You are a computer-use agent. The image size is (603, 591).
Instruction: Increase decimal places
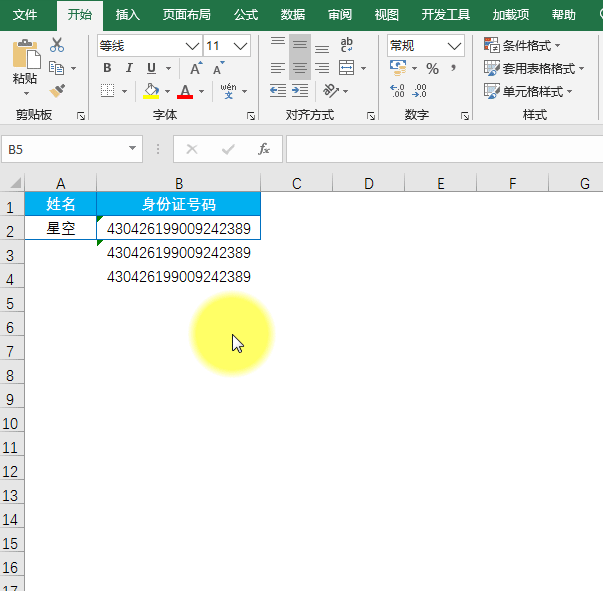(397, 91)
